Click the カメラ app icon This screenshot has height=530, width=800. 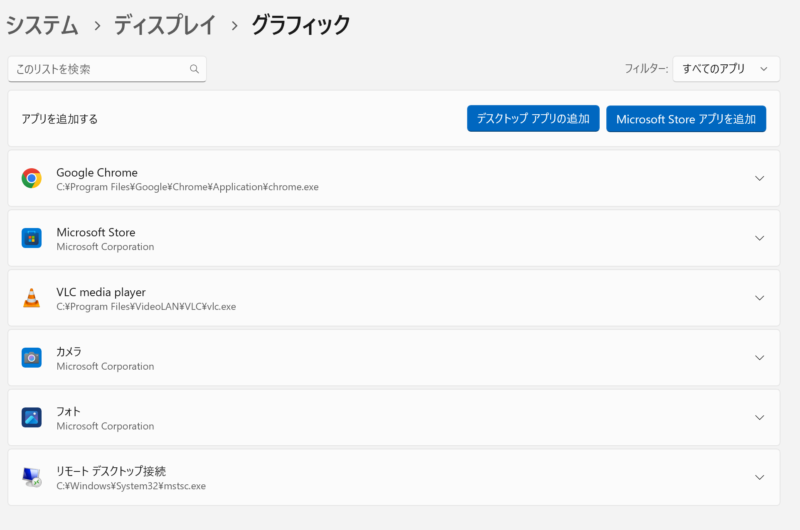point(32,358)
